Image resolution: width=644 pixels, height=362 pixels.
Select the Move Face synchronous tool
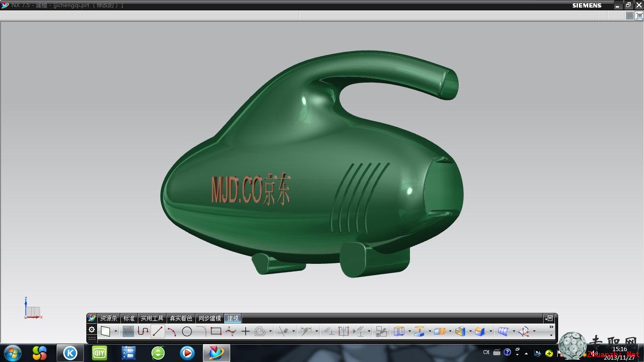pyautogui.click(x=524, y=331)
